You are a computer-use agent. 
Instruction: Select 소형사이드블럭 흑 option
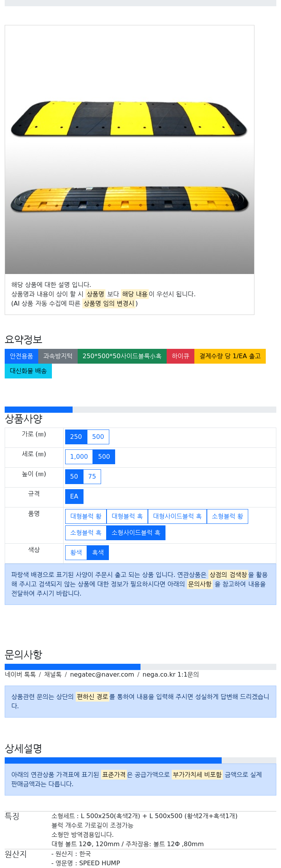tap(136, 533)
